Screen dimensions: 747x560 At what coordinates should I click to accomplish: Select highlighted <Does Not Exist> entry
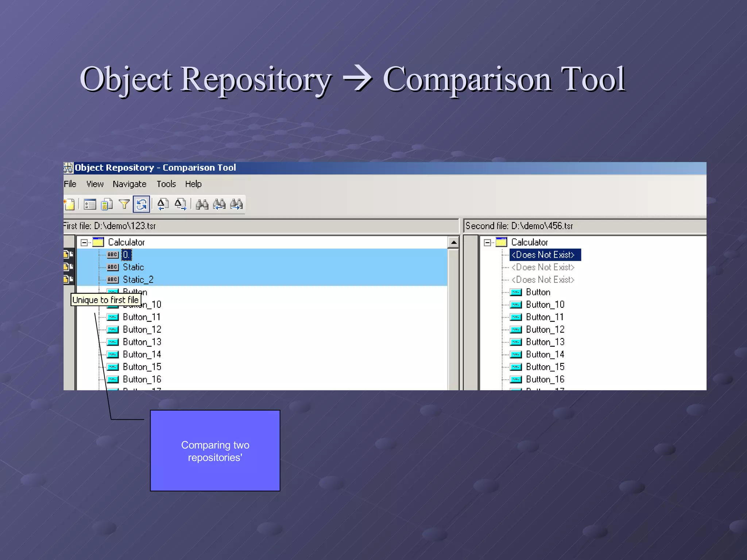pyautogui.click(x=545, y=255)
